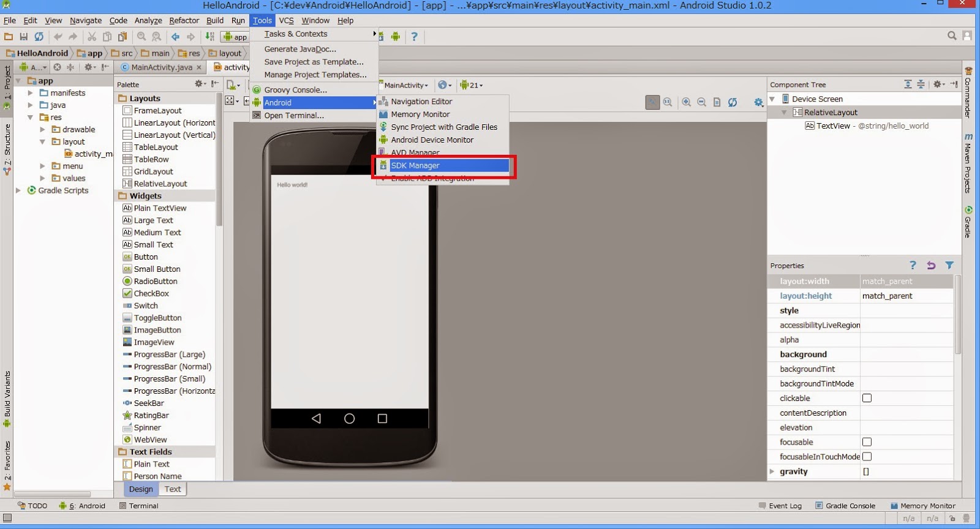Open the Component Tree gear settings
This screenshot has height=529, width=980.
(x=938, y=84)
